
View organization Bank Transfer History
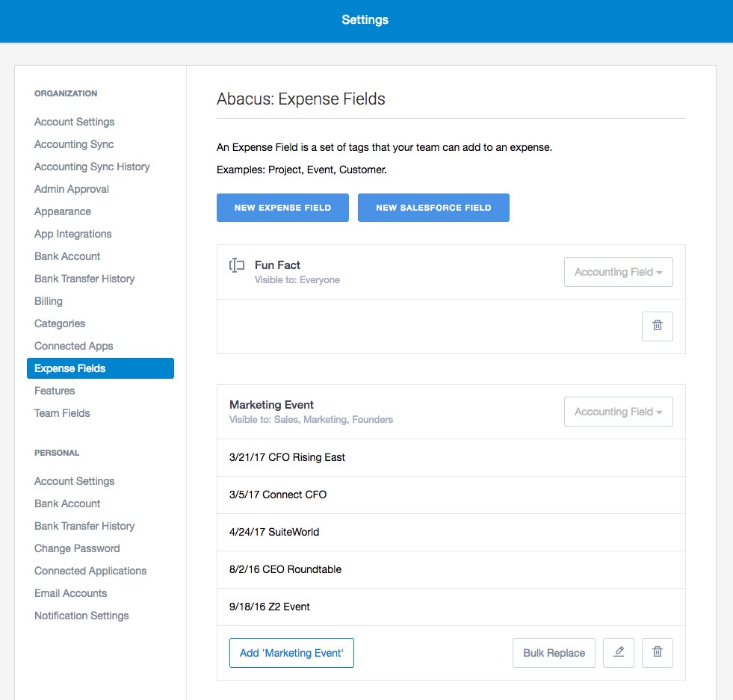[x=84, y=279]
